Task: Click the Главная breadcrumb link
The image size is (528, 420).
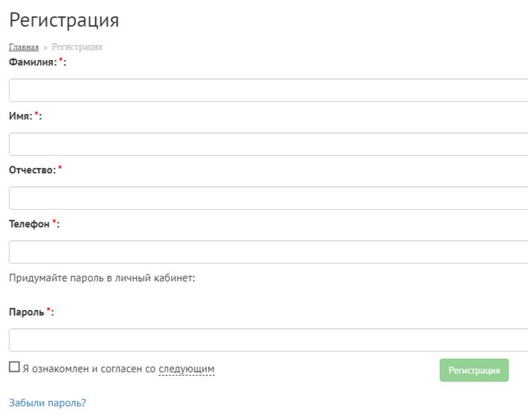Action: point(23,47)
